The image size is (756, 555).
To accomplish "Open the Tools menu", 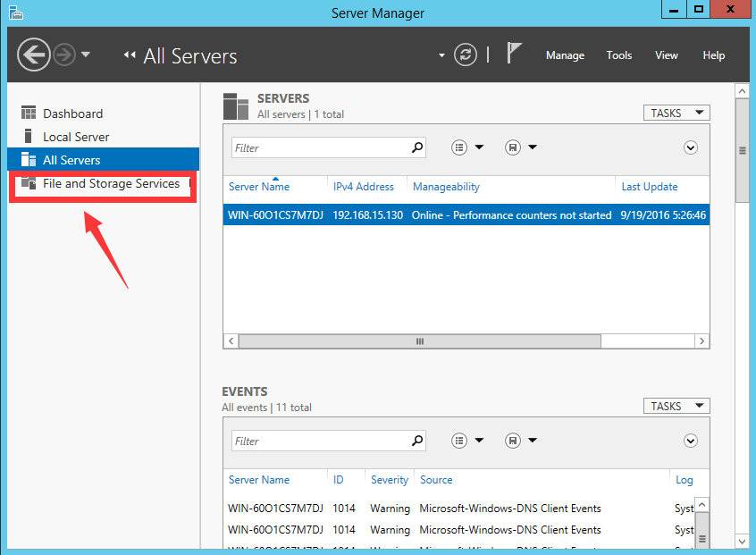I will [x=619, y=55].
